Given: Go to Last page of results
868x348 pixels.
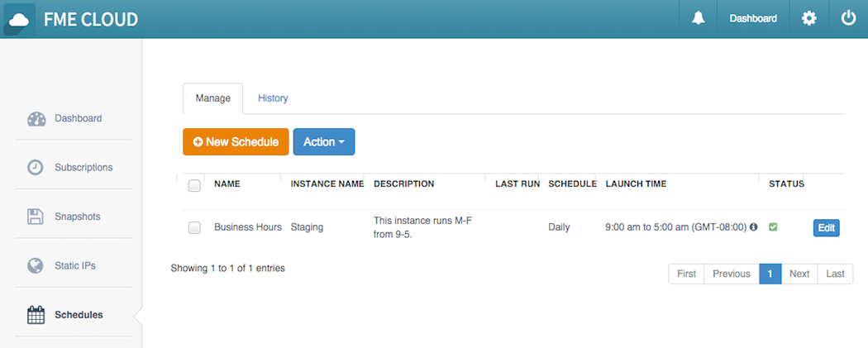Looking at the screenshot, I should click(835, 274).
